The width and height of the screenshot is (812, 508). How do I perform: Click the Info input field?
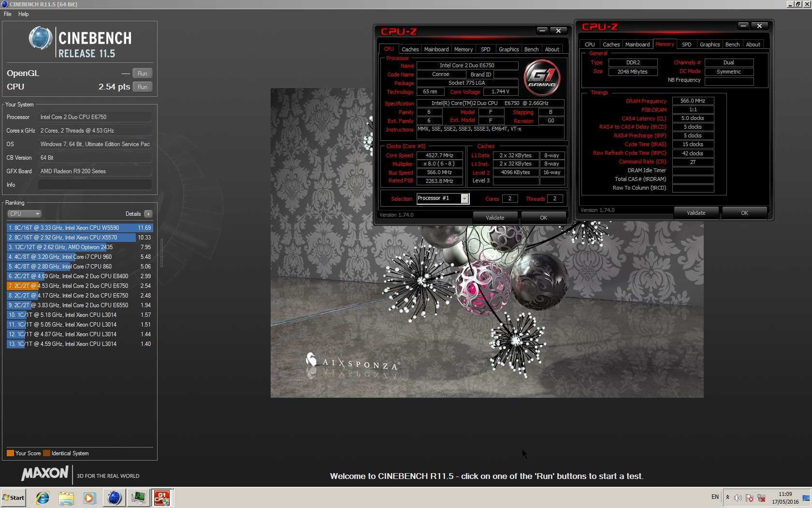click(95, 185)
